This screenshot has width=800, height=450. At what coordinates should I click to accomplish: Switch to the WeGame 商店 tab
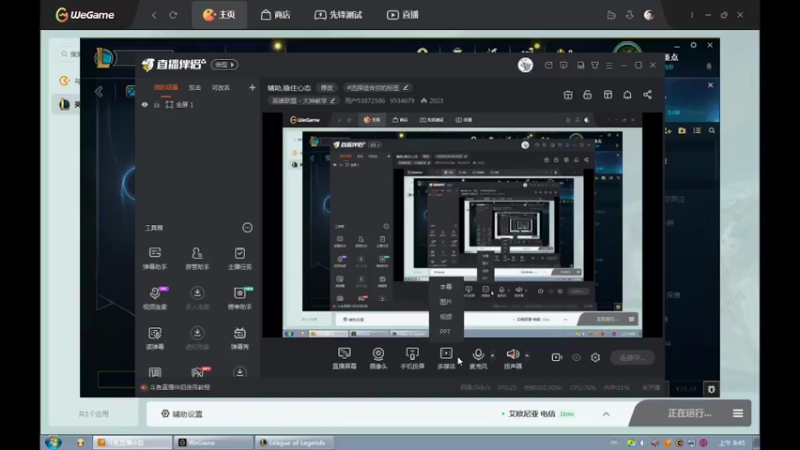[276, 15]
